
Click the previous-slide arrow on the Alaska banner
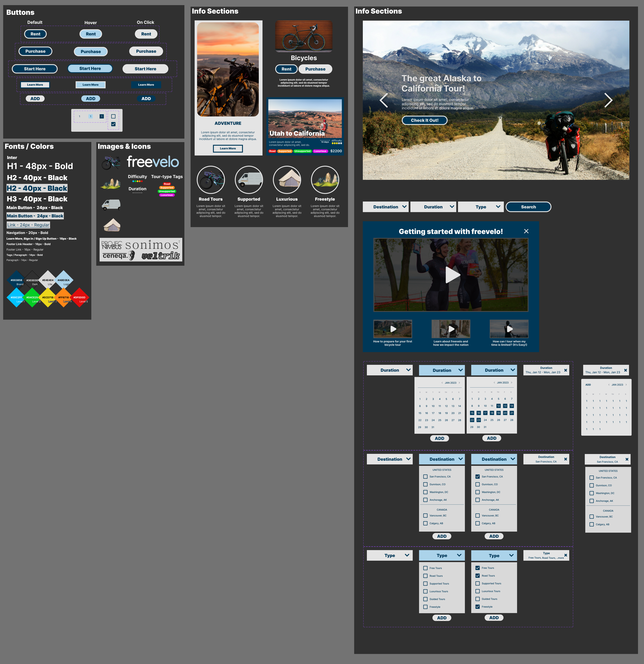tap(384, 100)
